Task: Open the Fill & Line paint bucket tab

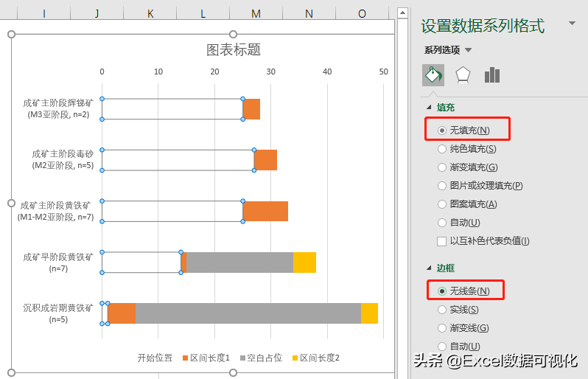Action: click(433, 75)
